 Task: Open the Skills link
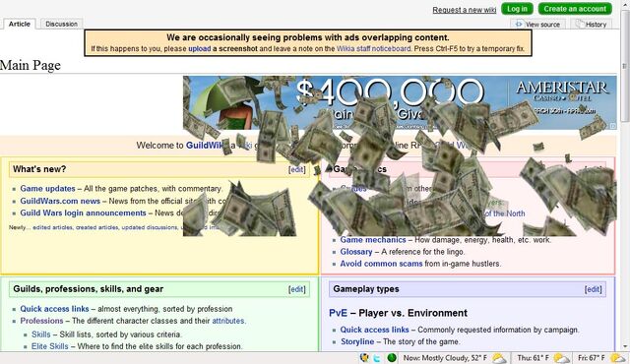41,334
